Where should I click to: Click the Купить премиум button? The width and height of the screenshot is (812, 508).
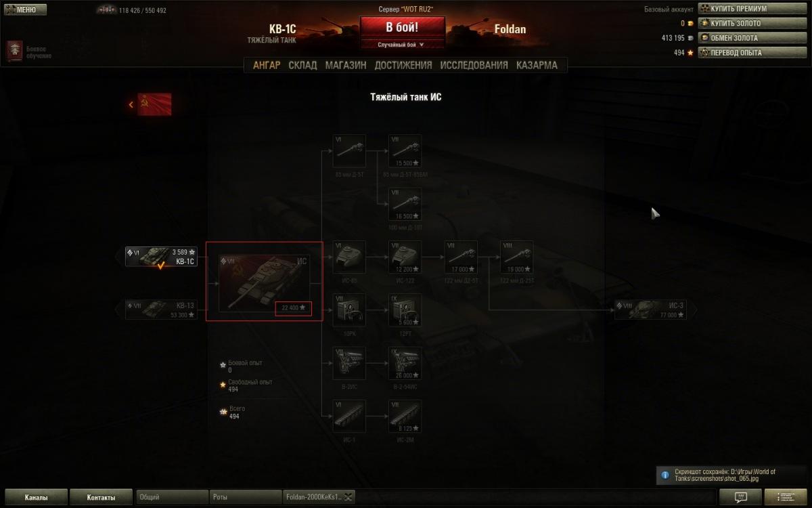[x=738, y=9]
